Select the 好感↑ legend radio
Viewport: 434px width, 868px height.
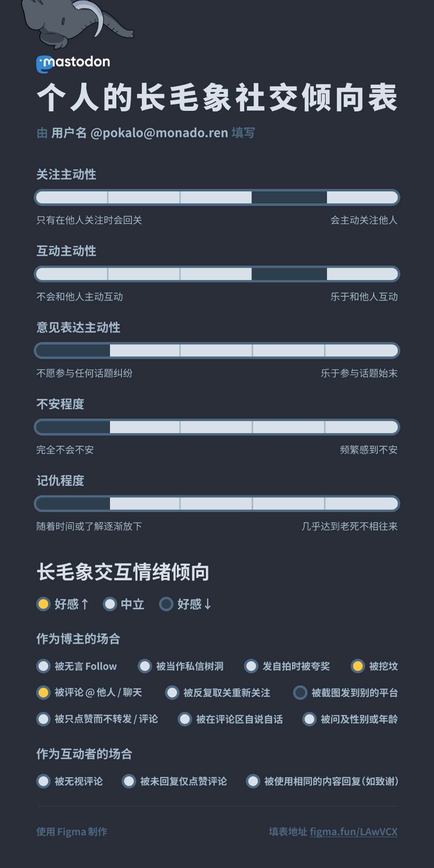click(43, 604)
